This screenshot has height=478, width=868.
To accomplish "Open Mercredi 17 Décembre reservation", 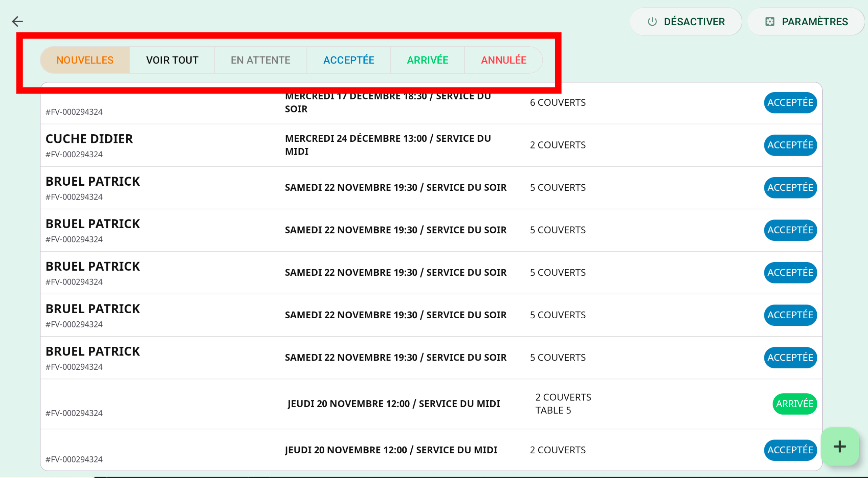I will point(387,103).
